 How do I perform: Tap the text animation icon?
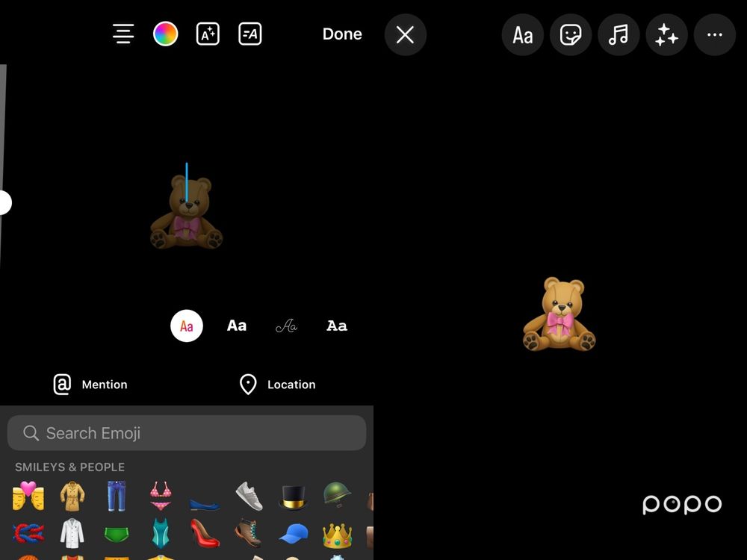coord(249,34)
